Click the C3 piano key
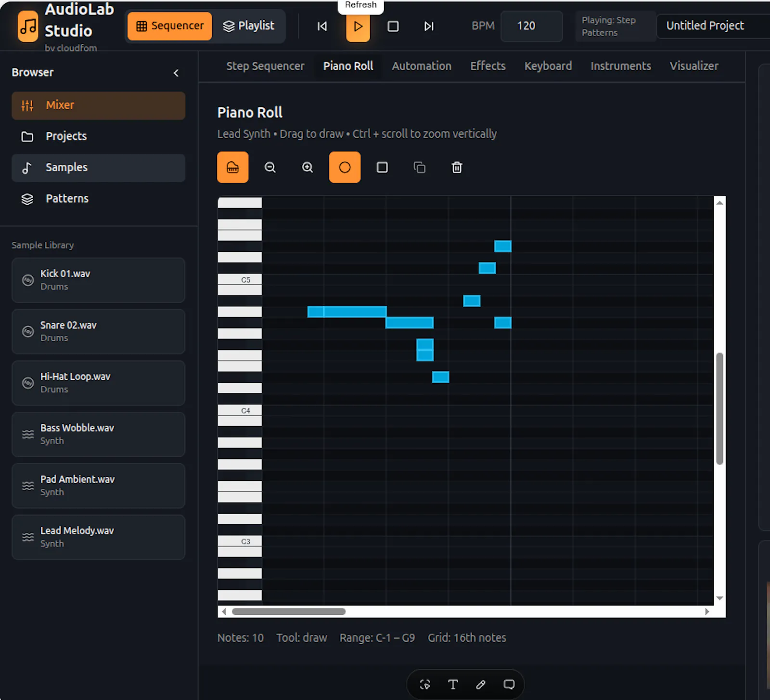Viewport: 770px width, 700px height. point(240,542)
